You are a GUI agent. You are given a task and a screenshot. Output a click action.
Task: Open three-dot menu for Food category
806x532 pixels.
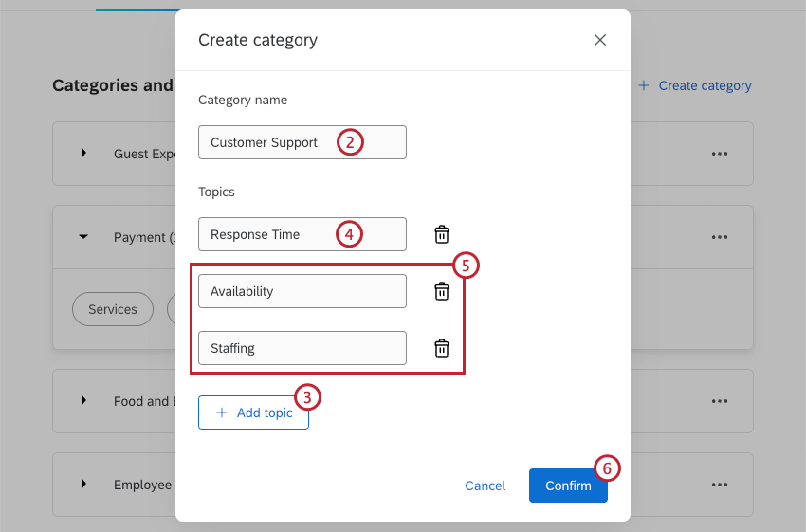tap(719, 401)
